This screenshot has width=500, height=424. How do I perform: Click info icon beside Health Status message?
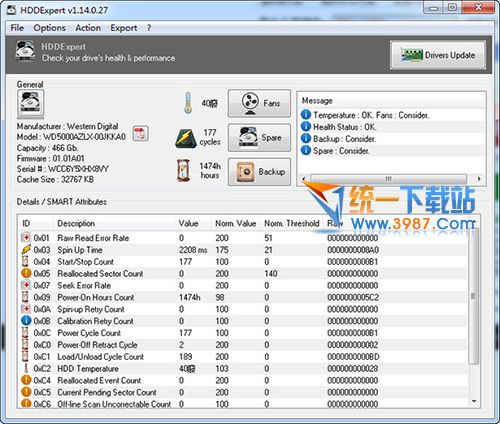pos(306,127)
